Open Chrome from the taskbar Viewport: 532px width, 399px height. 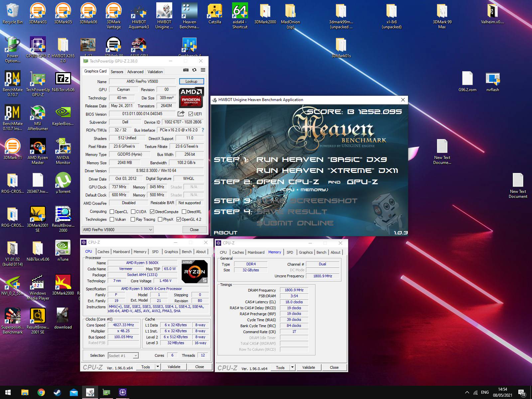[x=41, y=392]
